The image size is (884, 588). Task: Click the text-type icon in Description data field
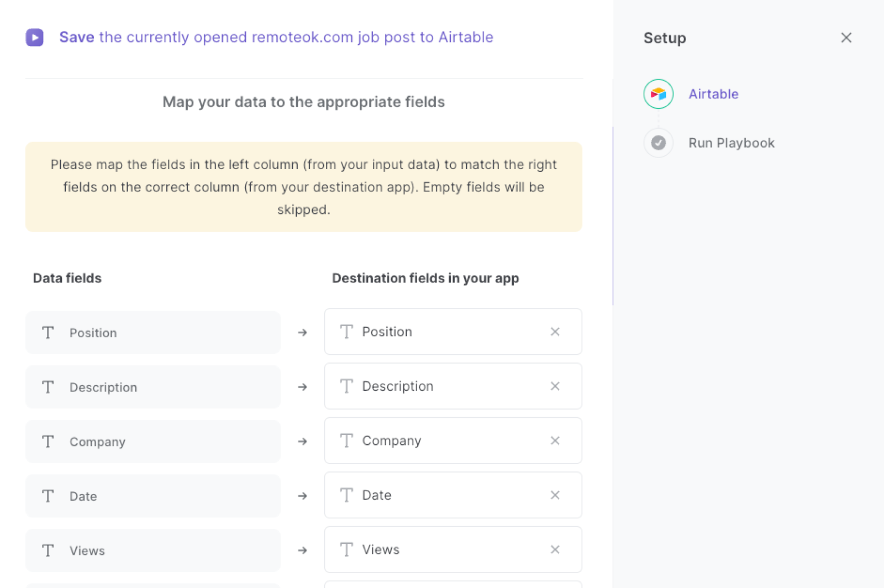[48, 387]
